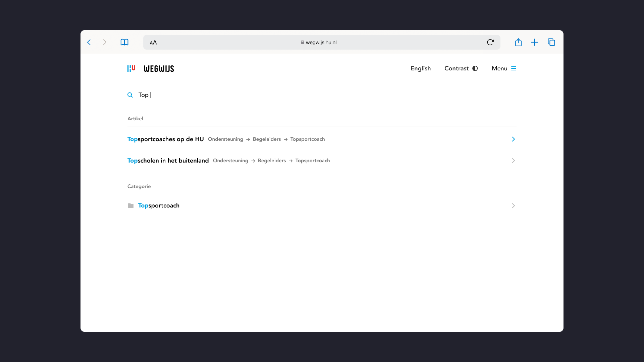The image size is (644, 362).
Task: Click chevron beside Topsportcoaches op de HU
Action: [x=513, y=139]
